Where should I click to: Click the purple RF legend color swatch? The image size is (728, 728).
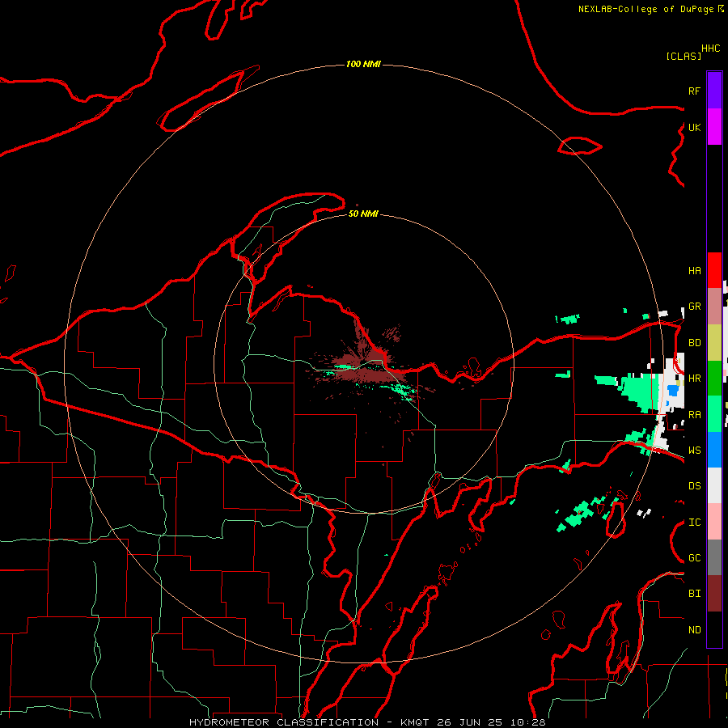tap(714, 91)
